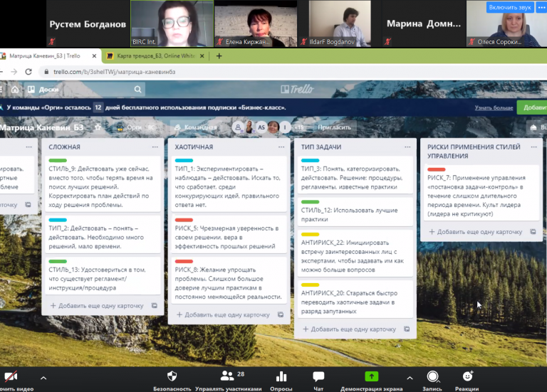Image resolution: width=547 pixels, height=392 pixels.
Task: Add another card to the ТИП ЗАДАЧИ list
Action: click(x=349, y=329)
